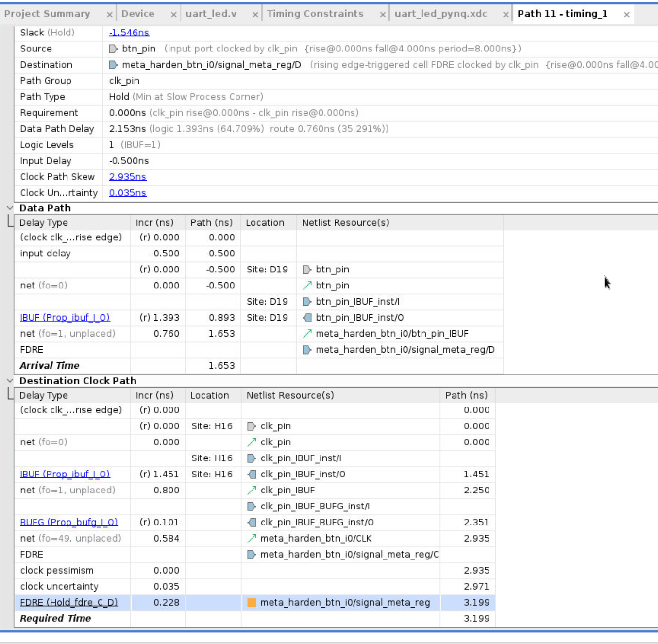Click signal_meta_reg/C pin icon

click(252, 554)
